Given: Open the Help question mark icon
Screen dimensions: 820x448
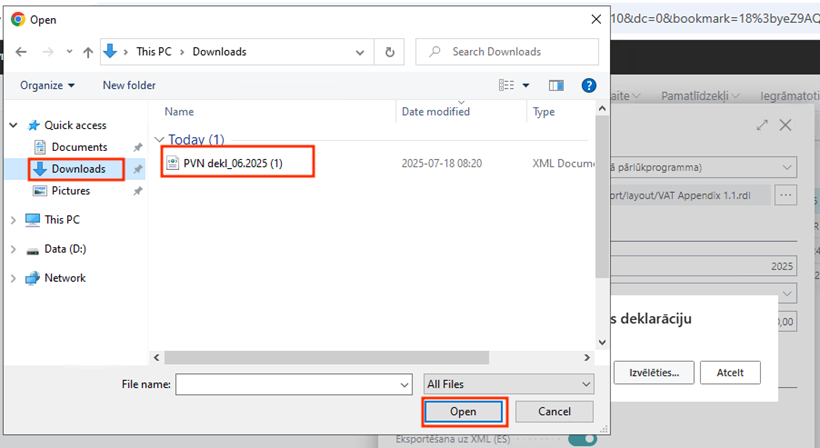Looking at the screenshot, I should [x=589, y=86].
